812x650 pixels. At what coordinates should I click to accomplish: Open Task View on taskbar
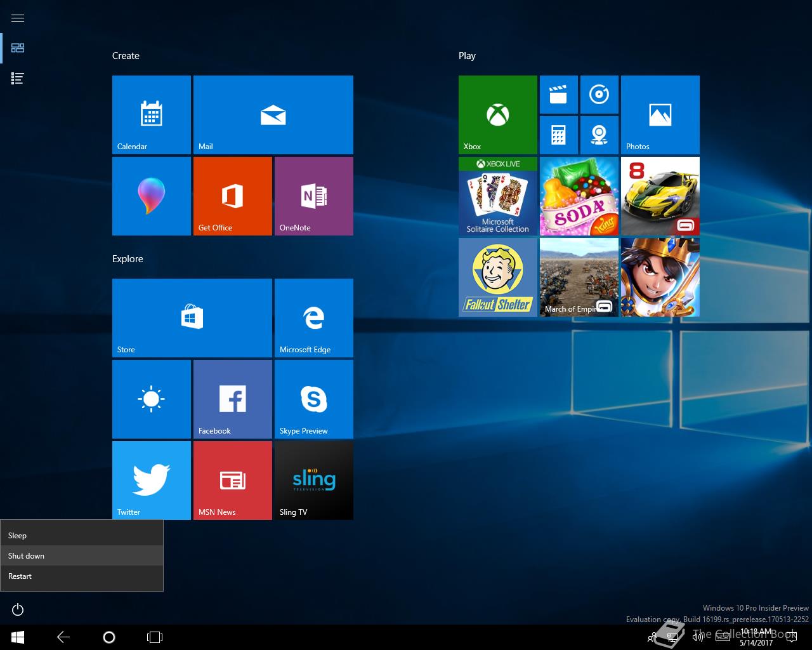click(x=155, y=637)
